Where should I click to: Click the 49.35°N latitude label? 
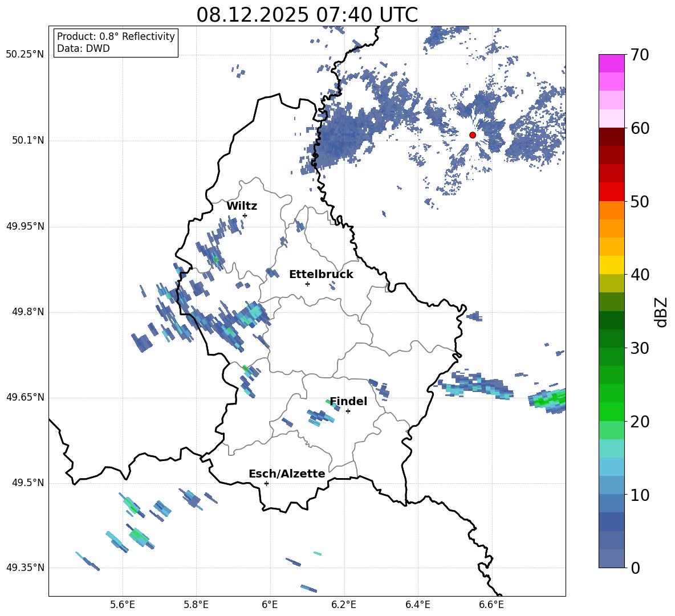click(x=25, y=568)
